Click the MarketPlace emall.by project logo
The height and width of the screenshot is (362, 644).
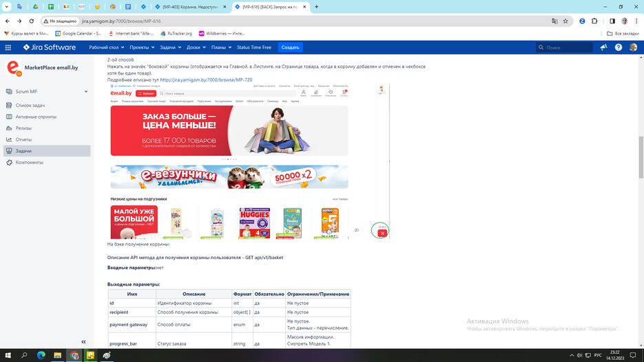pos(14,68)
